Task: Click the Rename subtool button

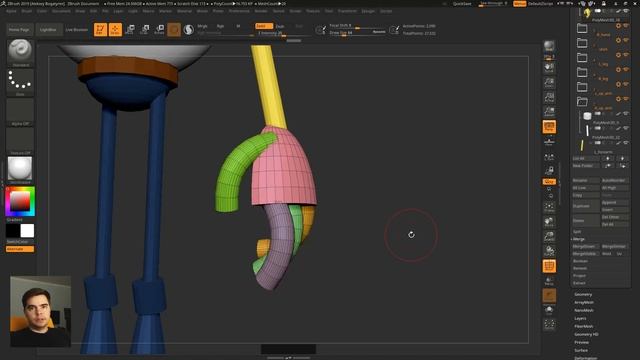Action: point(586,180)
